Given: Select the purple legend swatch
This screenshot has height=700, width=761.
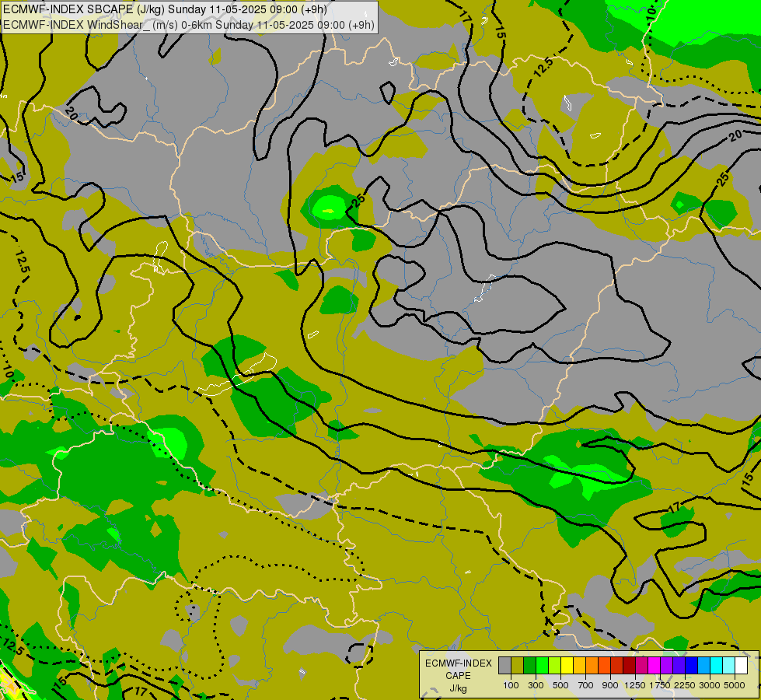Looking at the screenshot, I should [667, 666].
